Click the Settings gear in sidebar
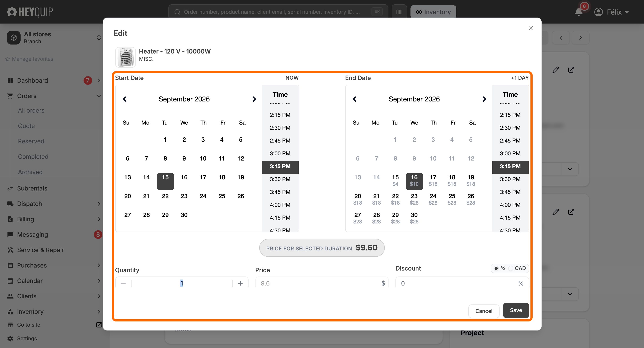The height and width of the screenshot is (348, 644). (10, 339)
